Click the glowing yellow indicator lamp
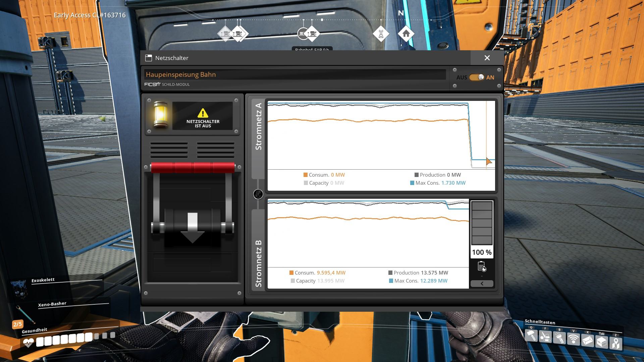 point(160,115)
